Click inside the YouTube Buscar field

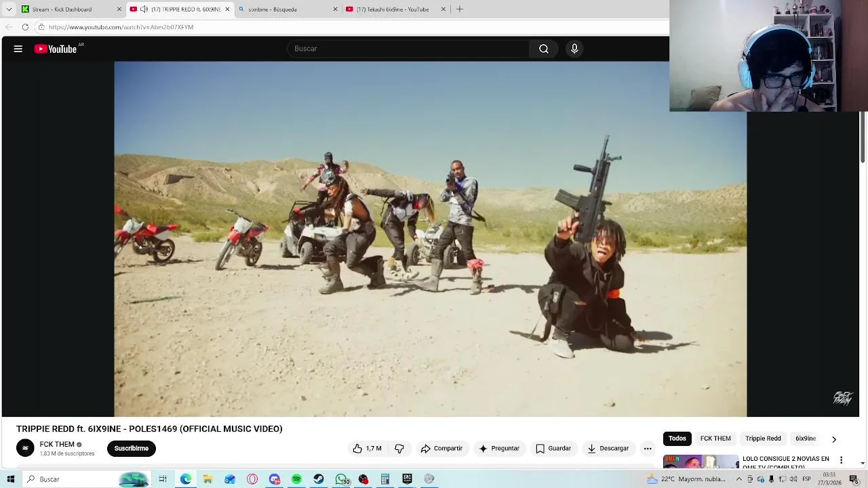[x=408, y=49]
